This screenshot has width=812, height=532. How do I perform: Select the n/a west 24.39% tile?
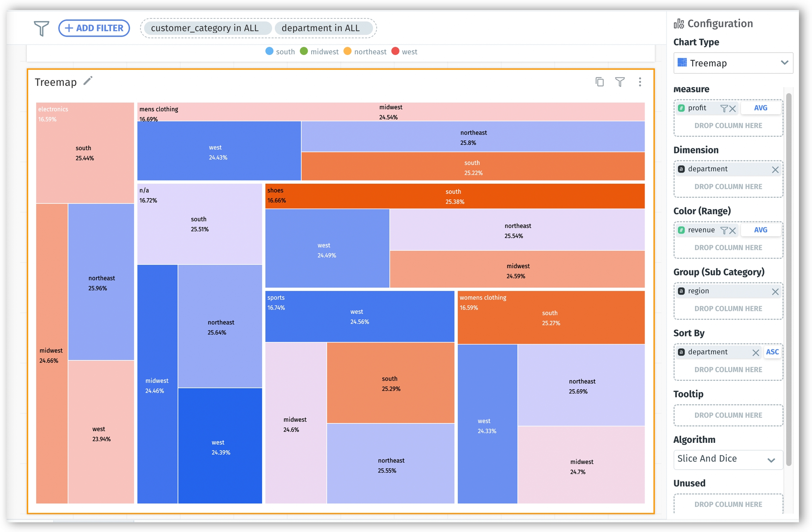220,446
